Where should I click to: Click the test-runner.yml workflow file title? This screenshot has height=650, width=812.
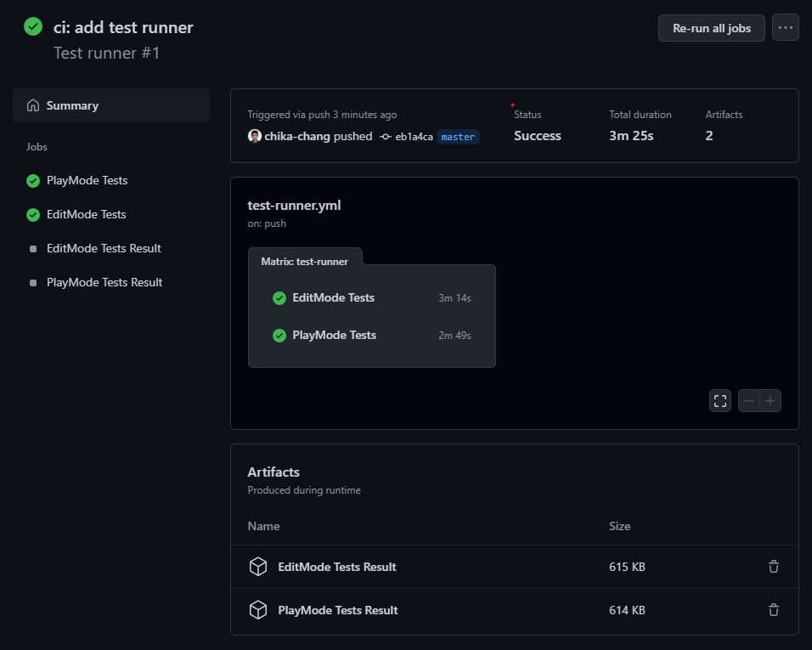[x=294, y=206]
